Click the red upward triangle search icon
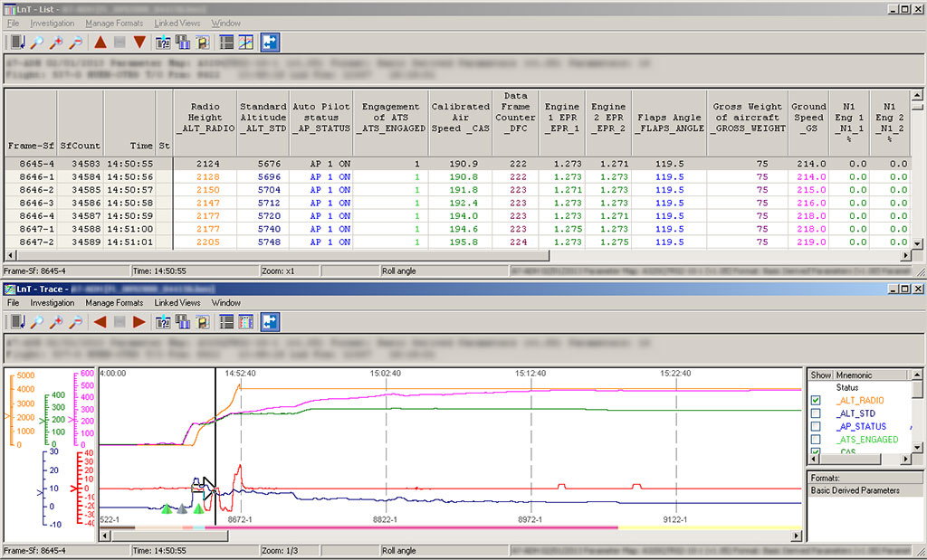 click(100, 42)
